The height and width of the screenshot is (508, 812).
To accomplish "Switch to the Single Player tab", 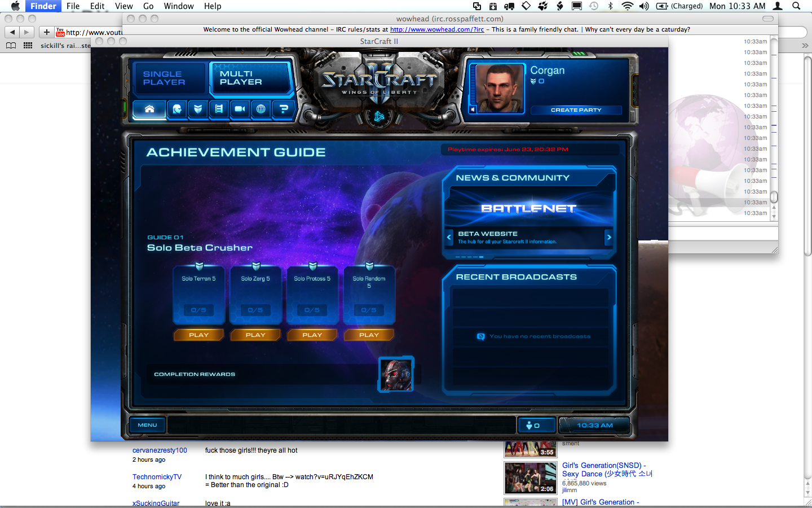I will (x=169, y=78).
